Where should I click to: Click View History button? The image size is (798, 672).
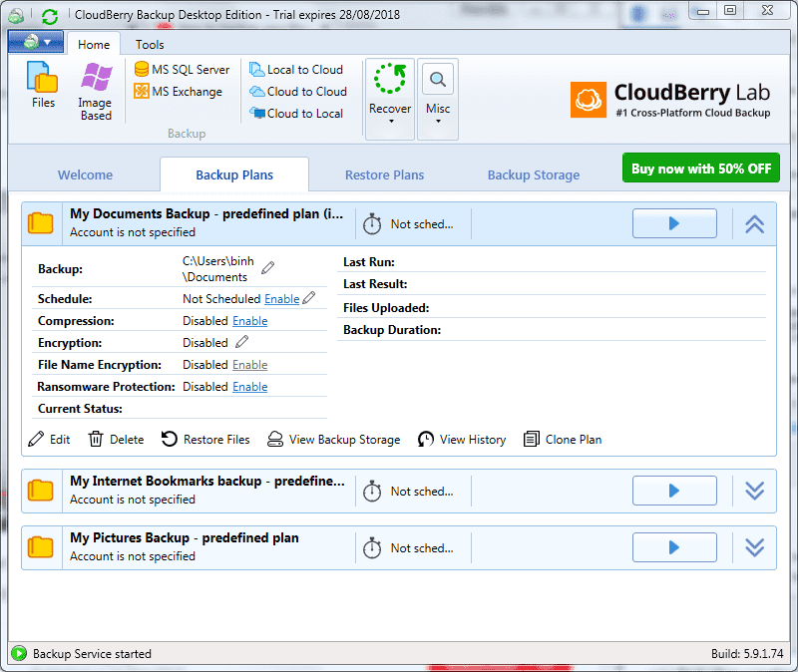pyautogui.click(x=462, y=440)
